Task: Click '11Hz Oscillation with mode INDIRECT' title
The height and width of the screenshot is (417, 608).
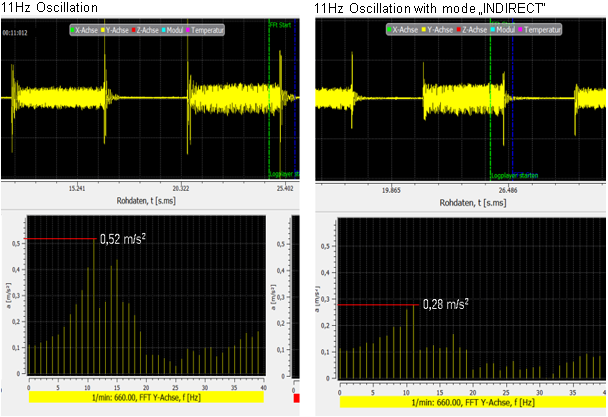Action: pos(429,9)
